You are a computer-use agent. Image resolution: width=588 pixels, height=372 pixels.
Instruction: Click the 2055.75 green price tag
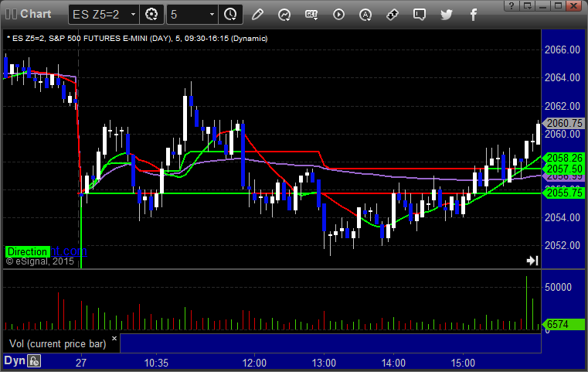[563, 193]
